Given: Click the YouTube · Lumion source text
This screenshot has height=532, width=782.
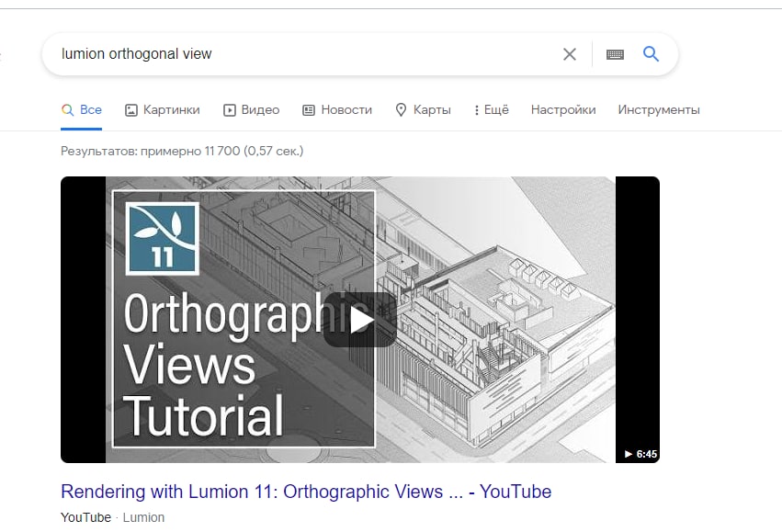Looking at the screenshot, I should coord(113,517).
